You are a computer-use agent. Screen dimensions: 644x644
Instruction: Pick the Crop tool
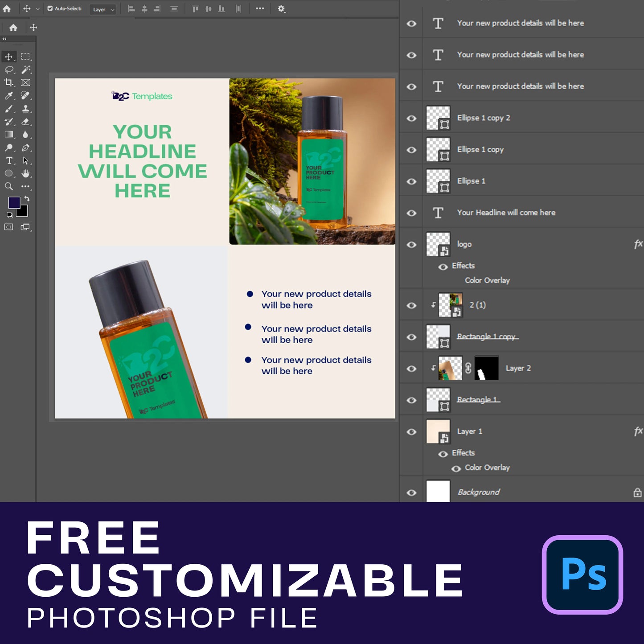(8, 82)
